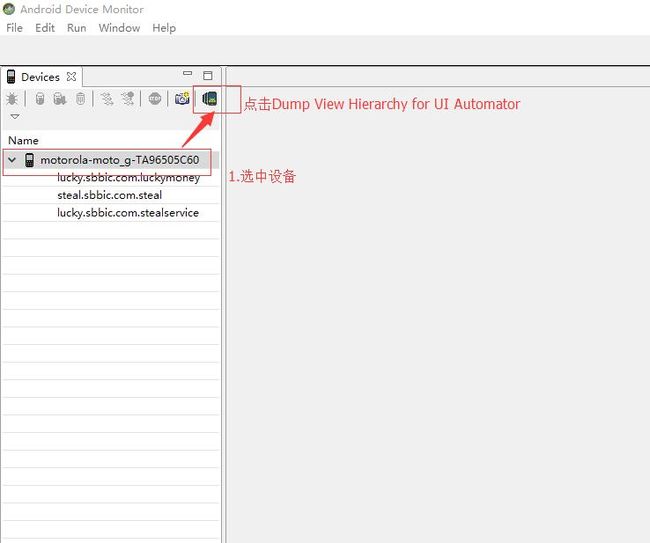Open the Devices view menu triangle
650x543 pixels.
click(x=15, y=117)
